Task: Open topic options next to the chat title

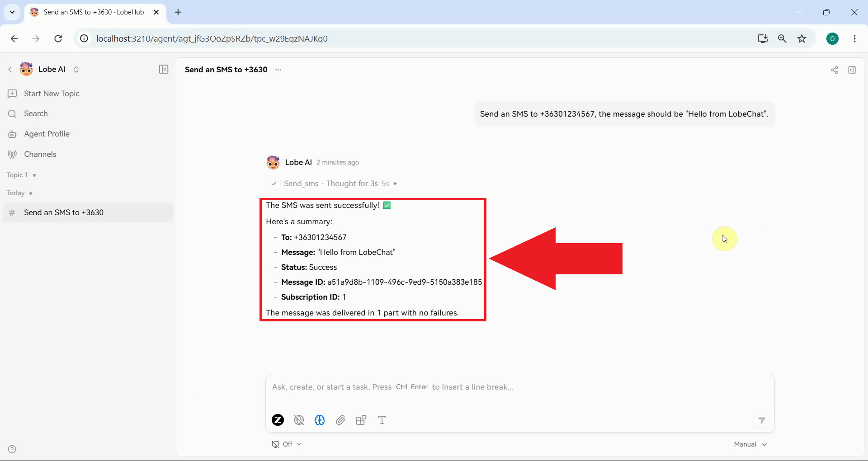Action: click(x=278, y=70)
